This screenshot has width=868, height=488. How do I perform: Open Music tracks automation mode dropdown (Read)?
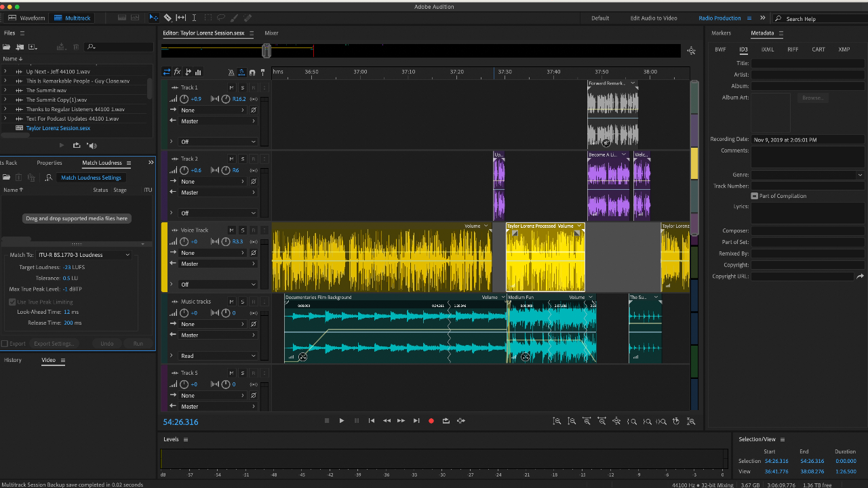point(218,356)
